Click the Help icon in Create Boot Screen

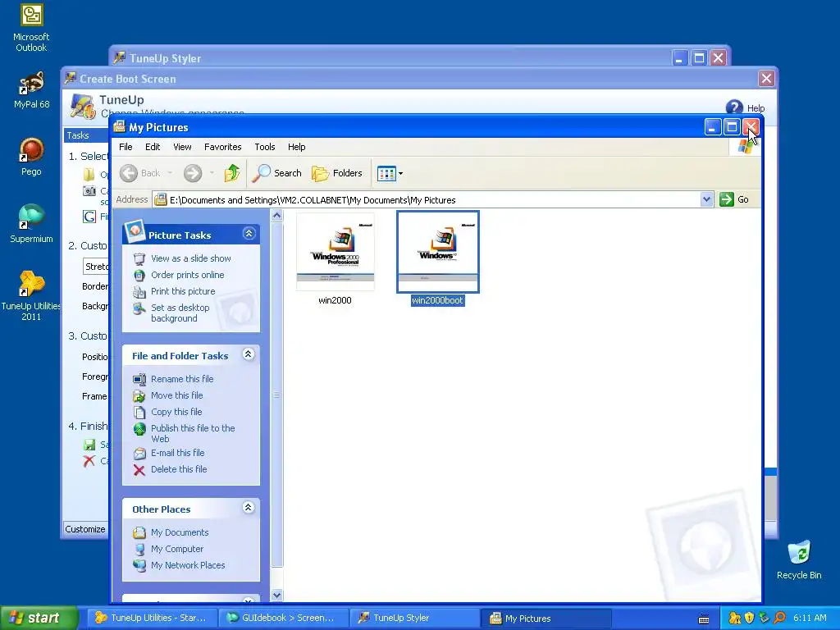pos(734,107)
